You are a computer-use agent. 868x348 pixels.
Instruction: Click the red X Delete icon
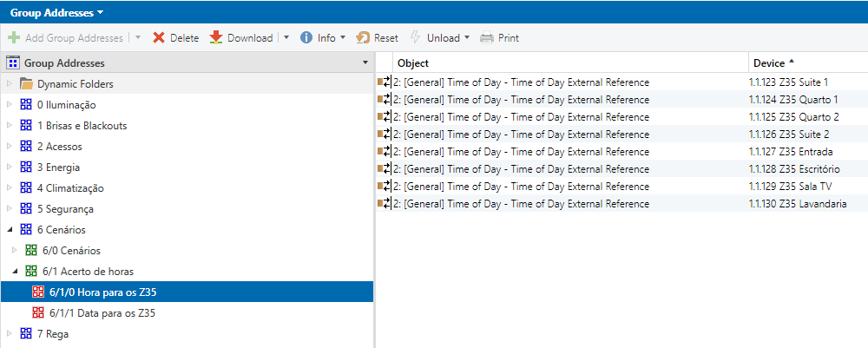point(159,38)
